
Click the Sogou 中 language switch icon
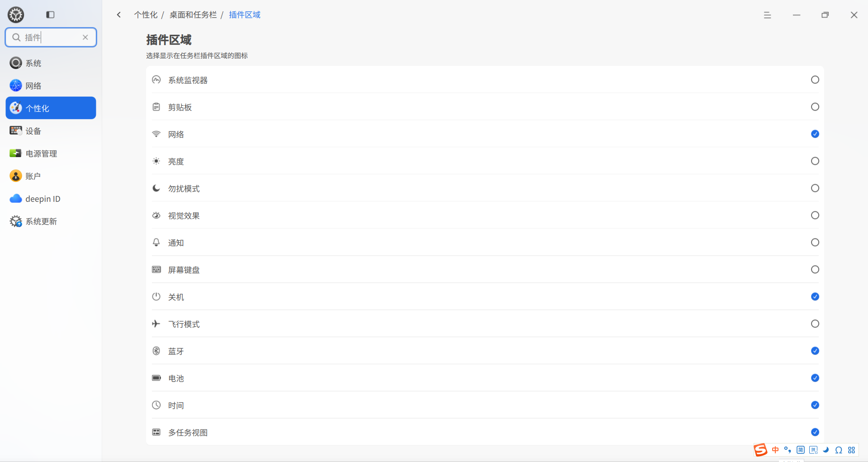pos(775,450)
